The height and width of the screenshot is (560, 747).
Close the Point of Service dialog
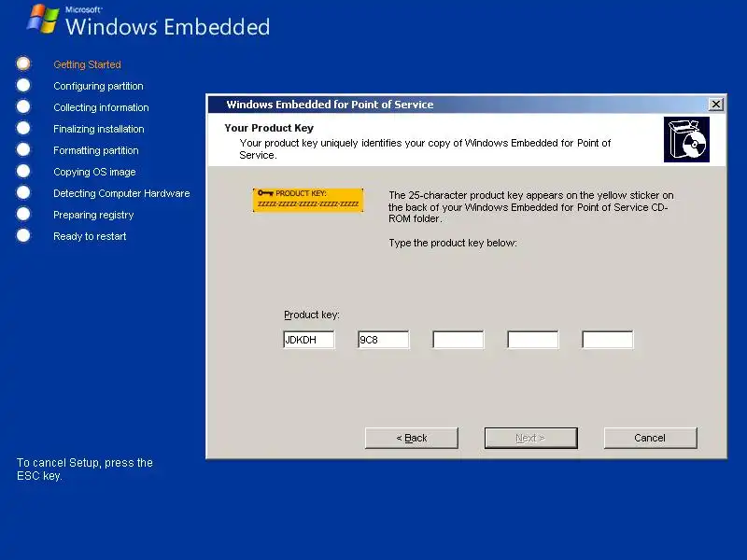(715, 105)
